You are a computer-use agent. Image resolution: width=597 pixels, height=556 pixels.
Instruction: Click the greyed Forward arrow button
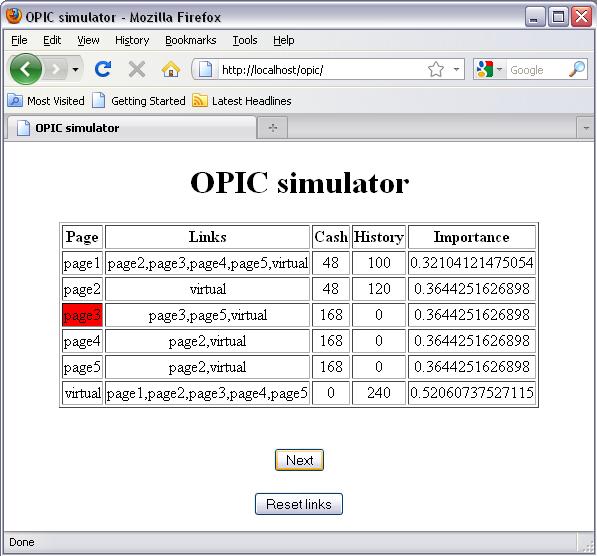coord(56,69)
